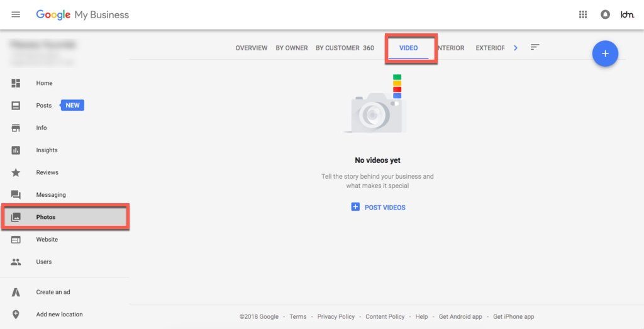Click the plus icon beside Post Videos
This screenshot has width=644, height=329.
pos(355,207)
